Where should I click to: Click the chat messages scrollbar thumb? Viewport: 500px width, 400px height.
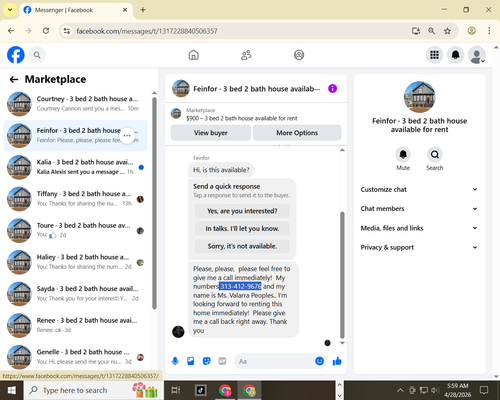coord(342,275)
